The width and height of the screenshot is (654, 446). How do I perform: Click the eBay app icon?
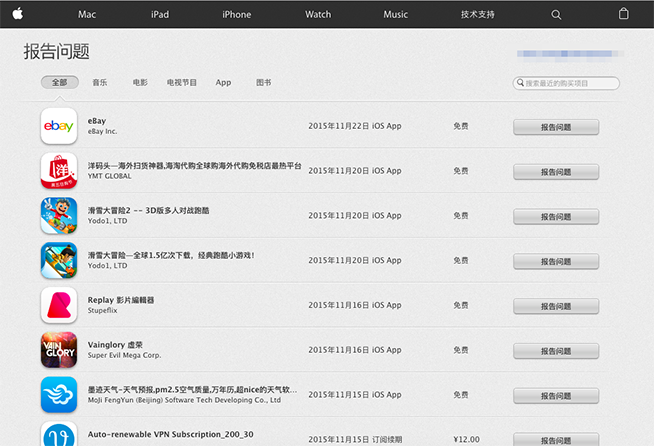59,126
